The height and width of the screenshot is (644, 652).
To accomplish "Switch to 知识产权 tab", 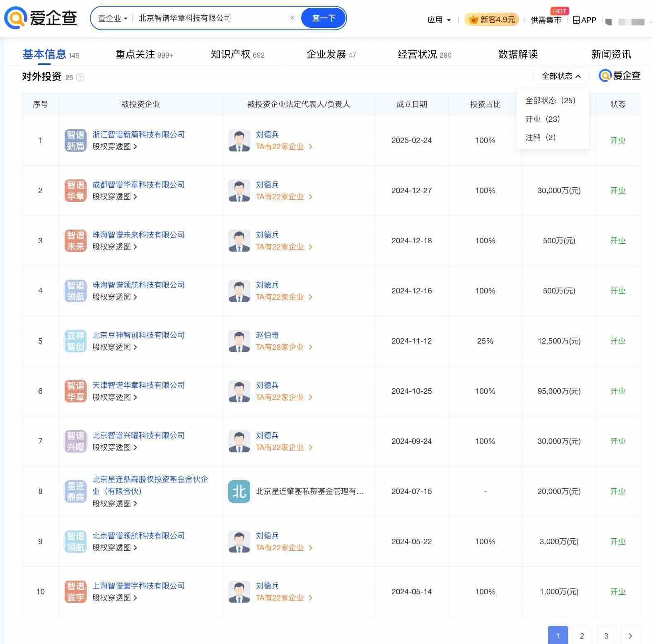I will point(237,54).
